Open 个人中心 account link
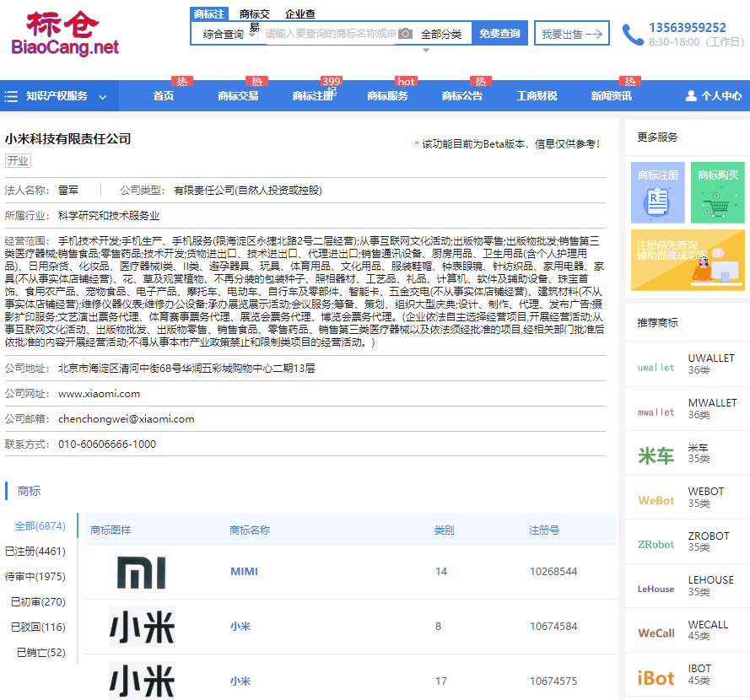The width and height of the screenshot is (750, 700). click(x=720, y=96)
